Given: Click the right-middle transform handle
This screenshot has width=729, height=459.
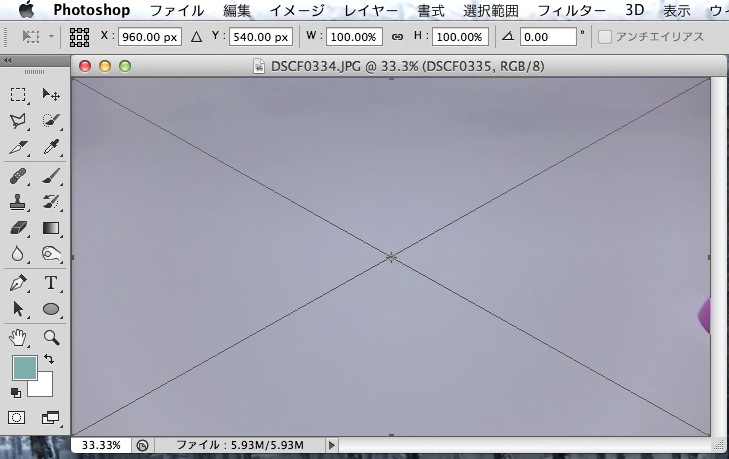Looking at the screenshot, I should [x=709, y=257].
